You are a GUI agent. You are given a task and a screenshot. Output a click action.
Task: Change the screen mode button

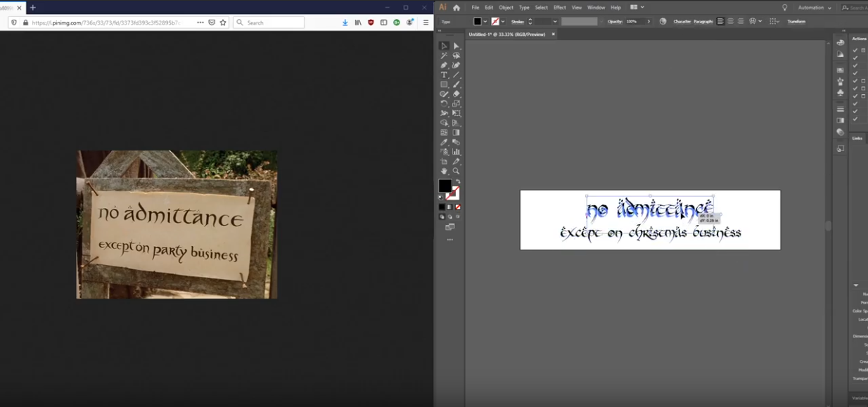coord(450,227)
